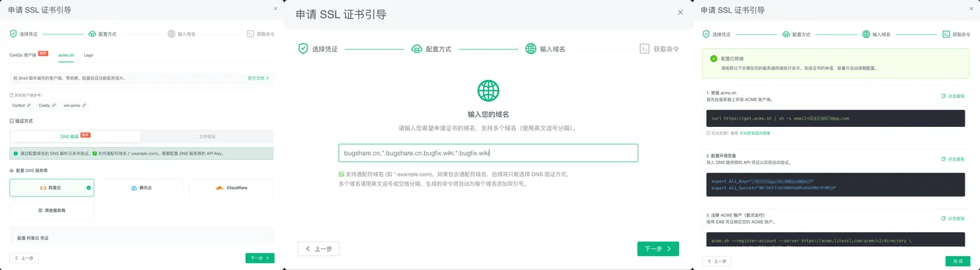The width and height of the screenshot is (980, 270).
Task: Choose 文件验证 verification method
Action: click(x=206, y=136)
